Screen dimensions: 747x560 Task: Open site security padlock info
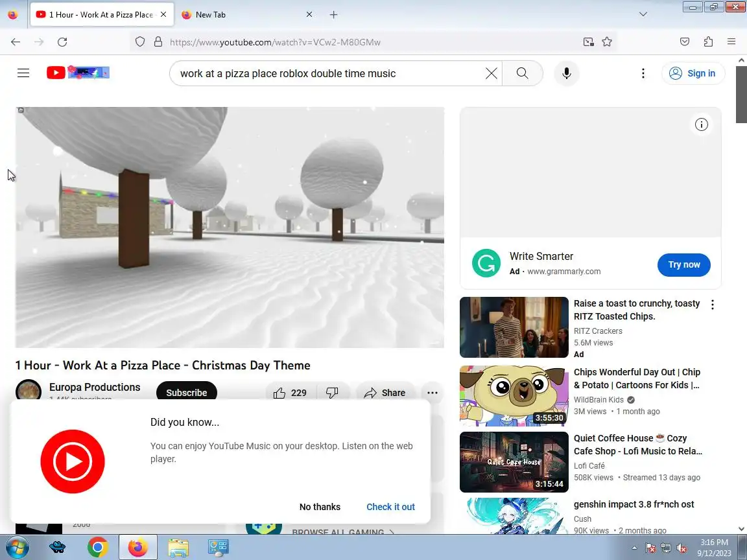(158, 42)
